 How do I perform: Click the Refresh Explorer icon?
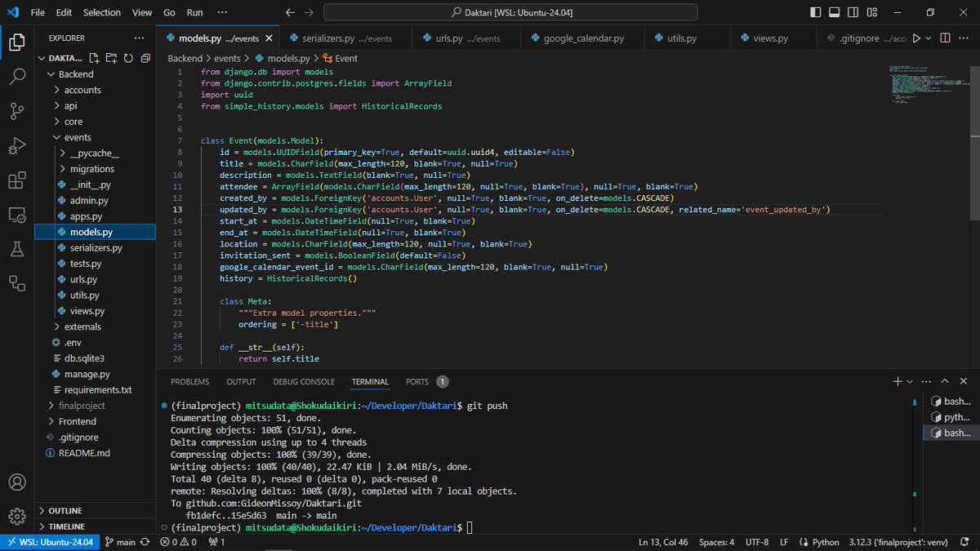(x=128, y=59)
